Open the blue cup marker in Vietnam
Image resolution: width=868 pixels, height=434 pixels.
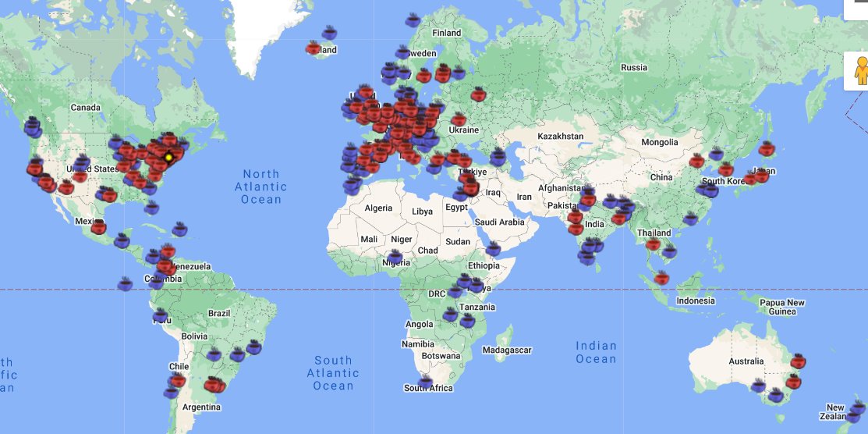point(669,251)
